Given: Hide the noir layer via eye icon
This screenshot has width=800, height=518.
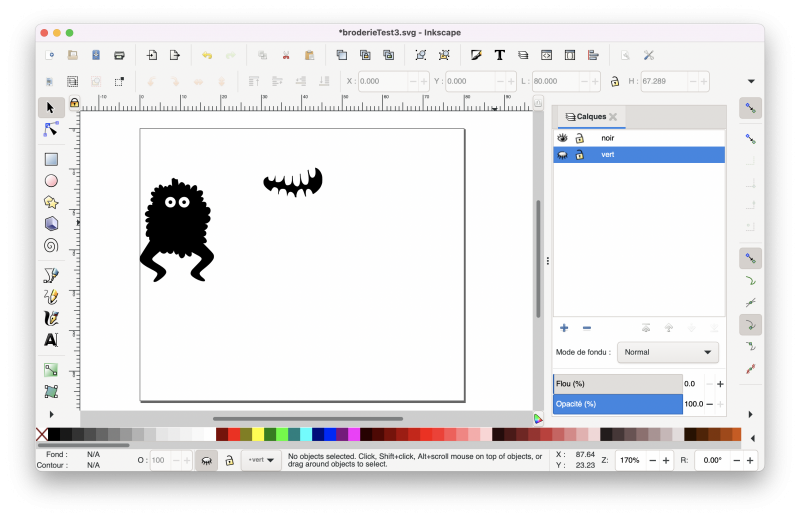Looking at the screenshot, I should click(x=562, y=138).
